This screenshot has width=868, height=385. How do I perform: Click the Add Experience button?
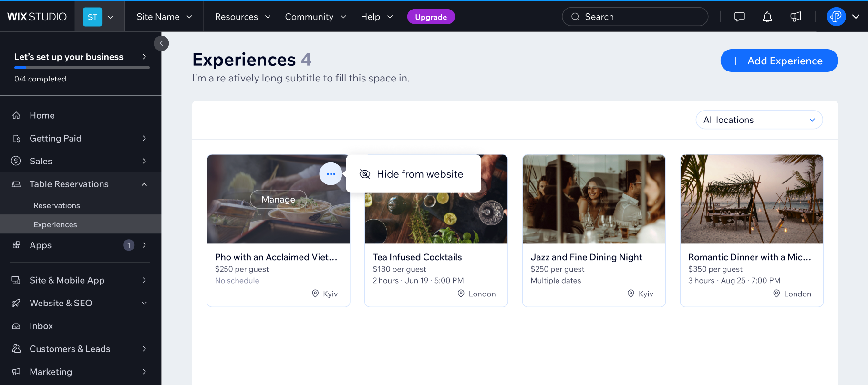779,61
